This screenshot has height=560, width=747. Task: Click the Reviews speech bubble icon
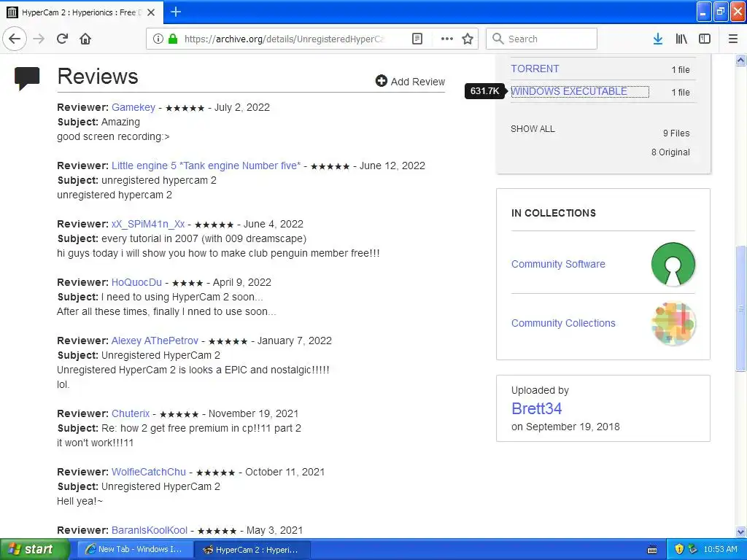tap(27, 79)
